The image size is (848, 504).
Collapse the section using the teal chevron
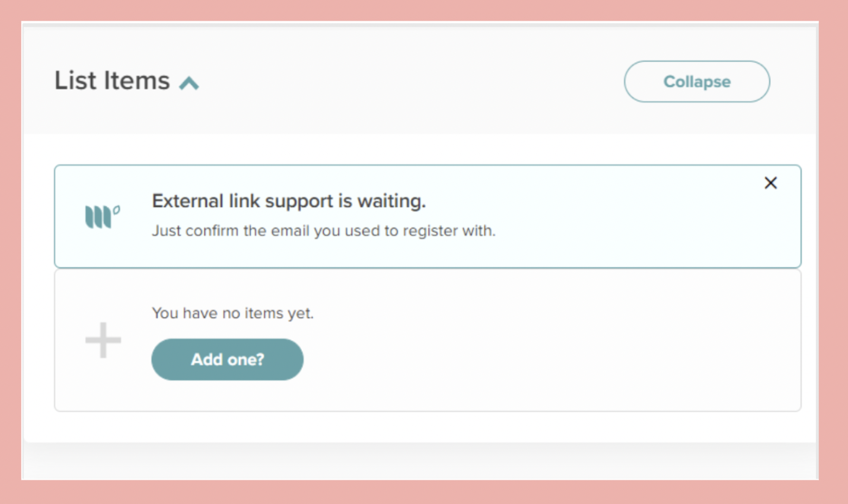point(189,83)
